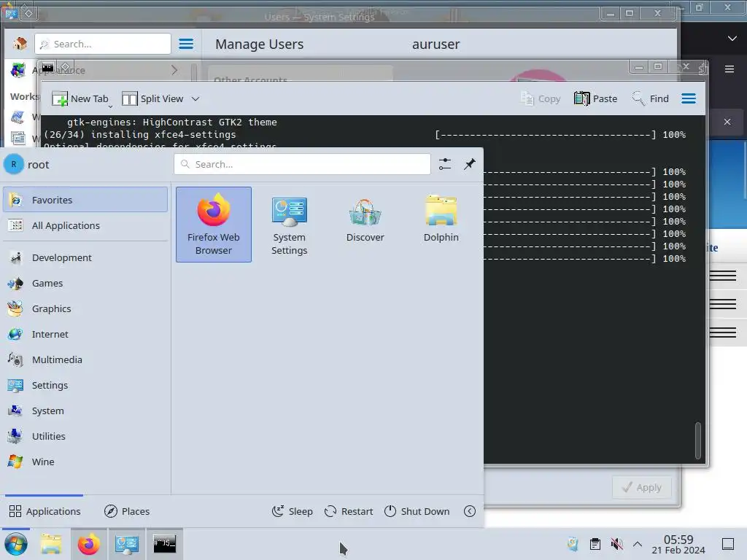Viewport: 747px width, 560px height.
Task: Switch to System Settings taskbar entry
Action: pos(127,544)
